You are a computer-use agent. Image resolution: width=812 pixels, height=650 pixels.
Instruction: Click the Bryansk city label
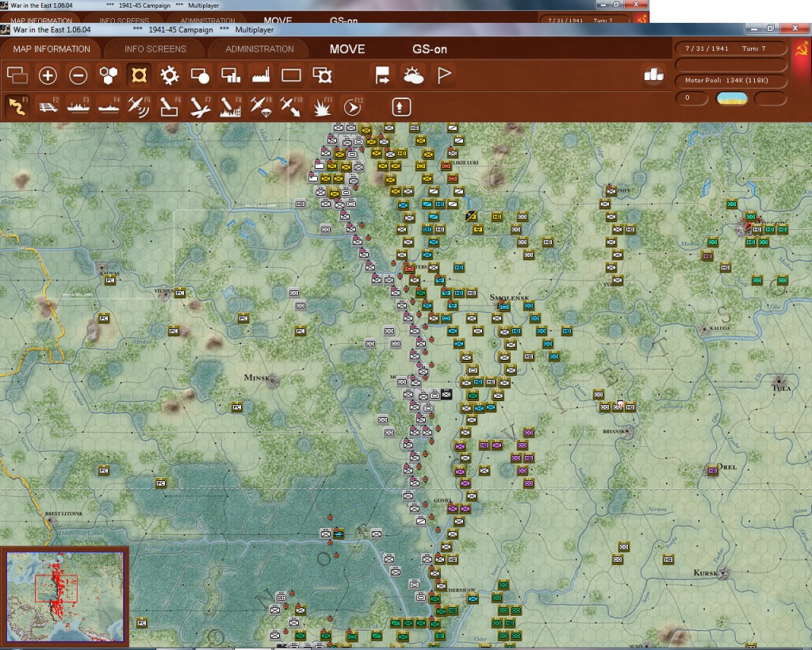(x=615, y=431)
